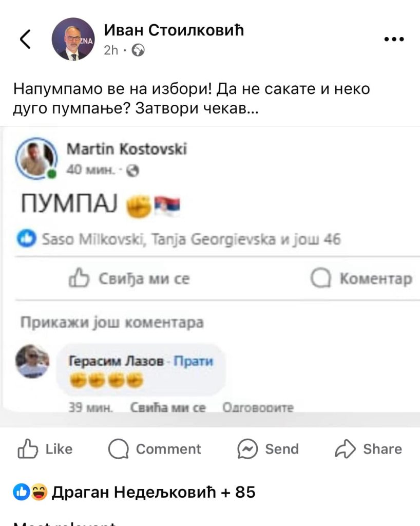Open Martin Kostovski's avatar in the screenshot
420x526 pixels.
click(36, 157)
